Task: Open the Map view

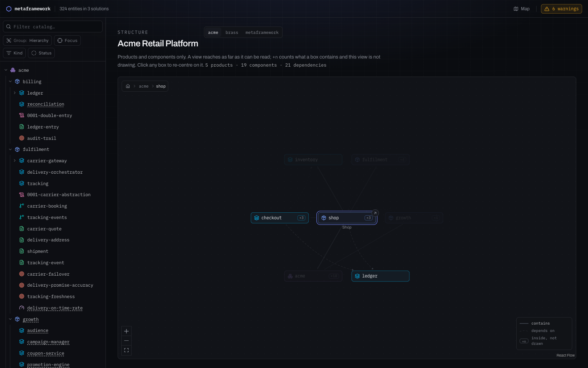Action: point(521,9)
